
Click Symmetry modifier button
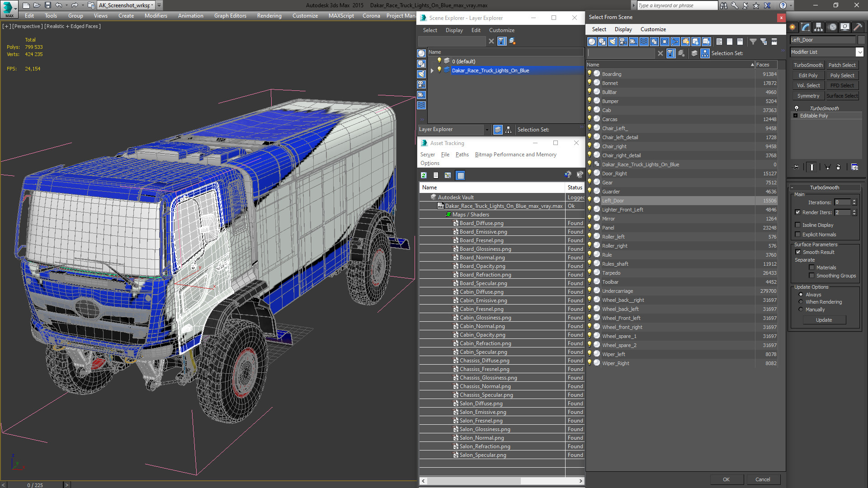pos(808,96)
